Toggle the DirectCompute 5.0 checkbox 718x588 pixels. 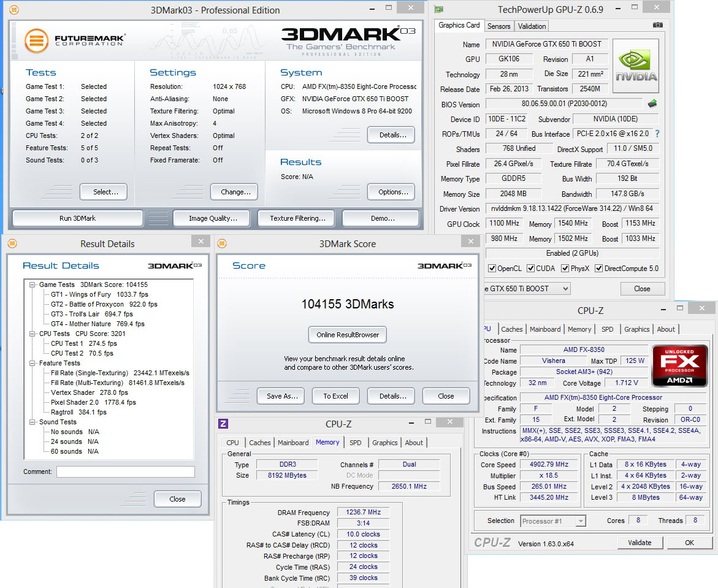point(598,269)
